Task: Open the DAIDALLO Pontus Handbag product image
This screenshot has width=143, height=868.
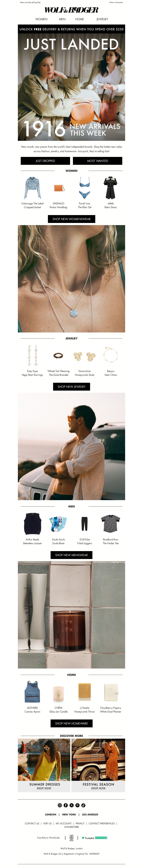Action: pos(59,188)
